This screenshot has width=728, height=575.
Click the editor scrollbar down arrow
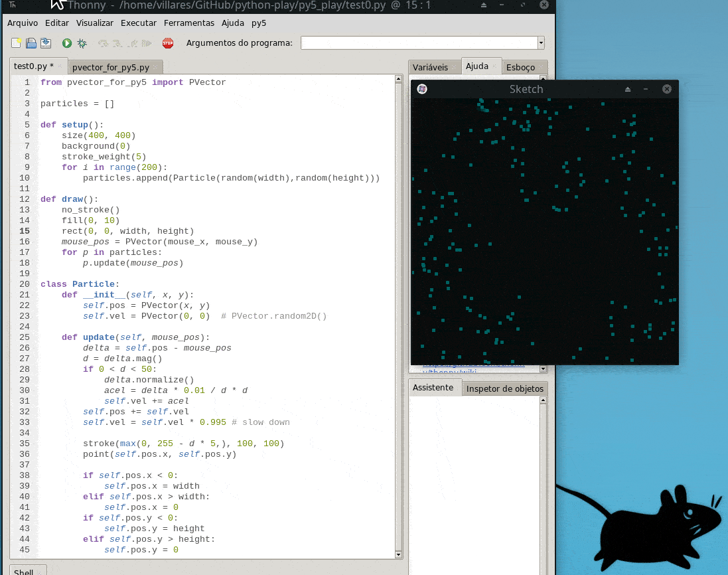coord(399,554)
